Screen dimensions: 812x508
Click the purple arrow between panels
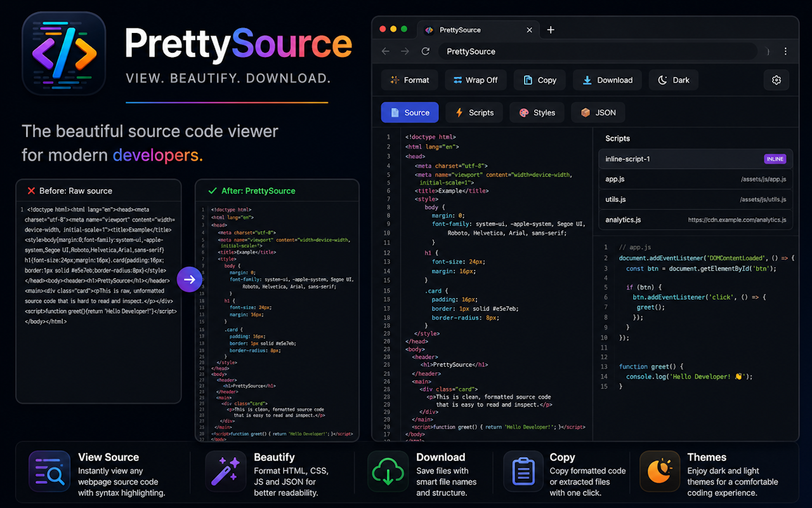click(189, 279)
